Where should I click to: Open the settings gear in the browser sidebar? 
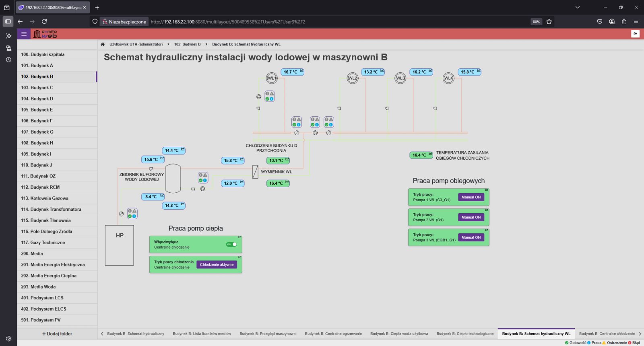tap(8, 339)
